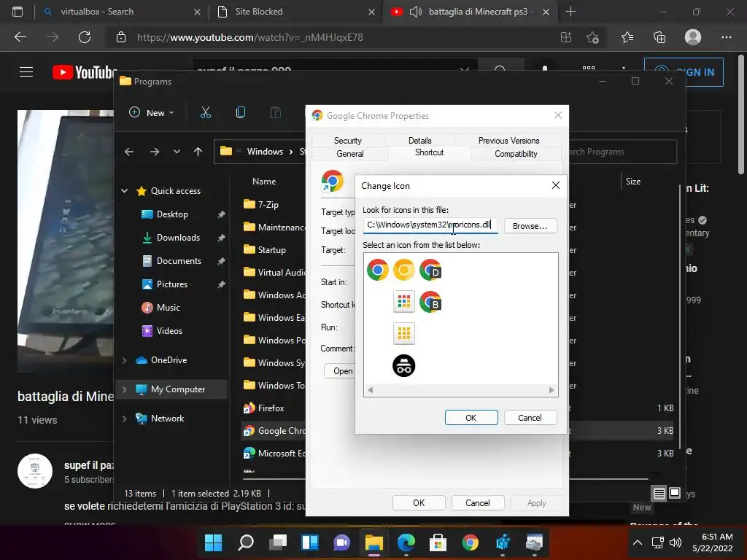Open Downloads in Quick access
747x560 pixels.
[178, 238]
